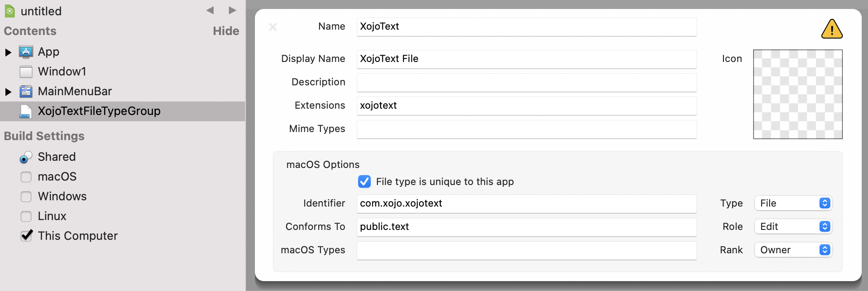
Task: Toggle the macOS build target checkbox
Action: pos(26,177)
